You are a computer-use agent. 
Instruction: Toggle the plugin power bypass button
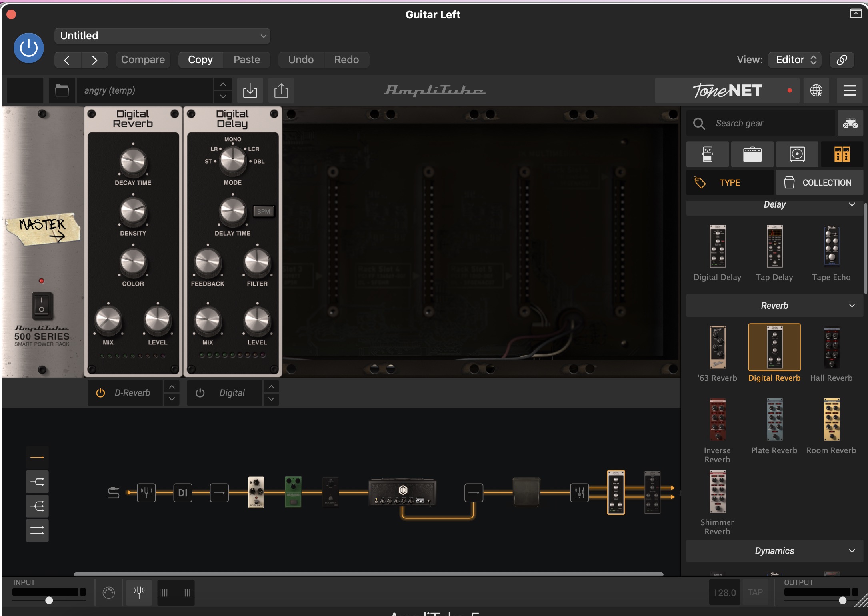coord(29,48)
